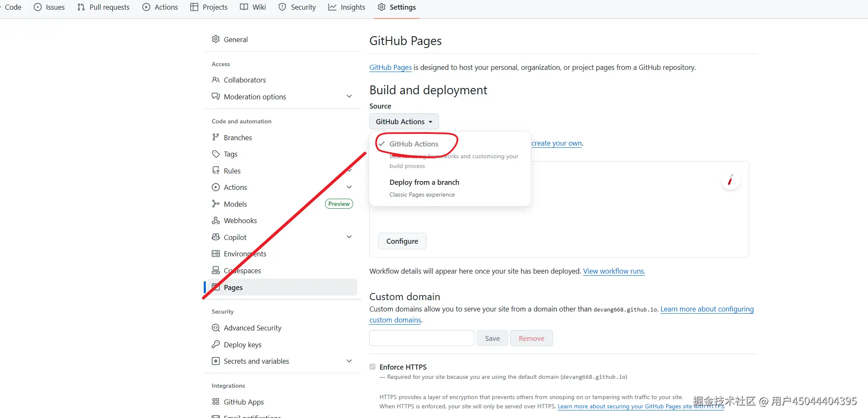Click the Webhooks icon in sidebar

[x=216, y=221]
